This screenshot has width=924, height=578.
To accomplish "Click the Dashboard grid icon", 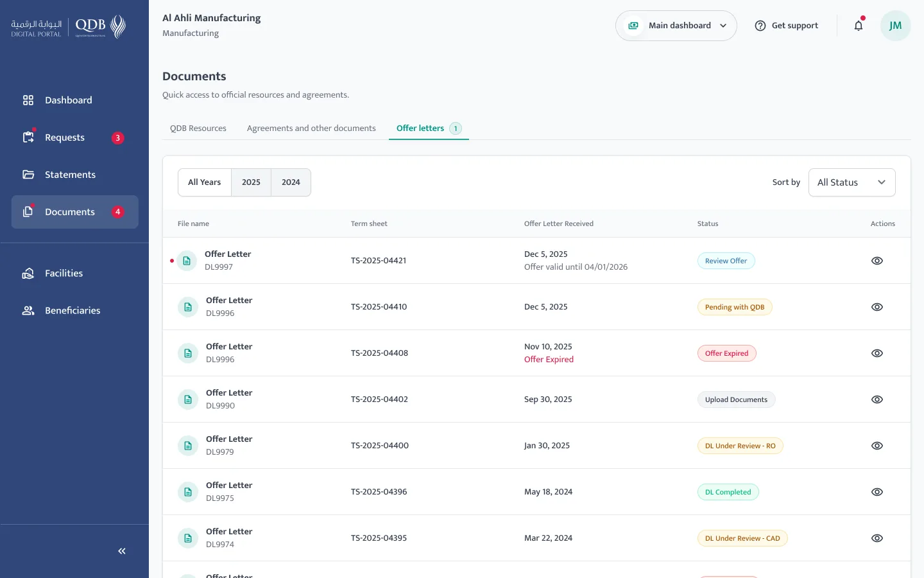I will pos(28,100).
